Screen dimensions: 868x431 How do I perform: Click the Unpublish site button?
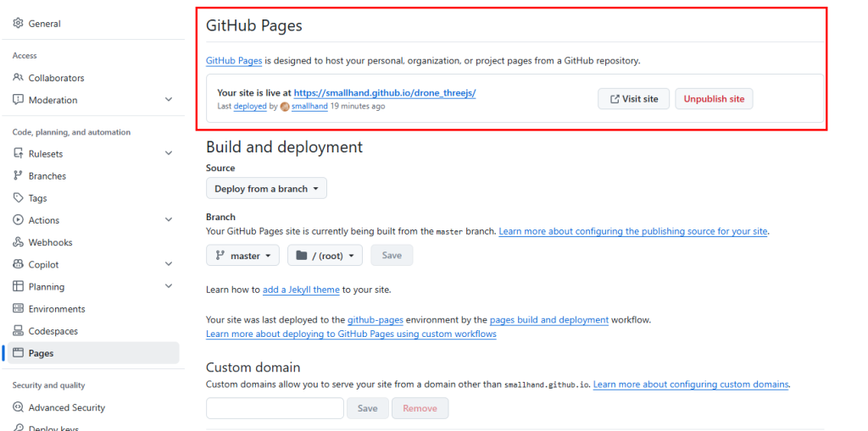[x=714, y=99]
